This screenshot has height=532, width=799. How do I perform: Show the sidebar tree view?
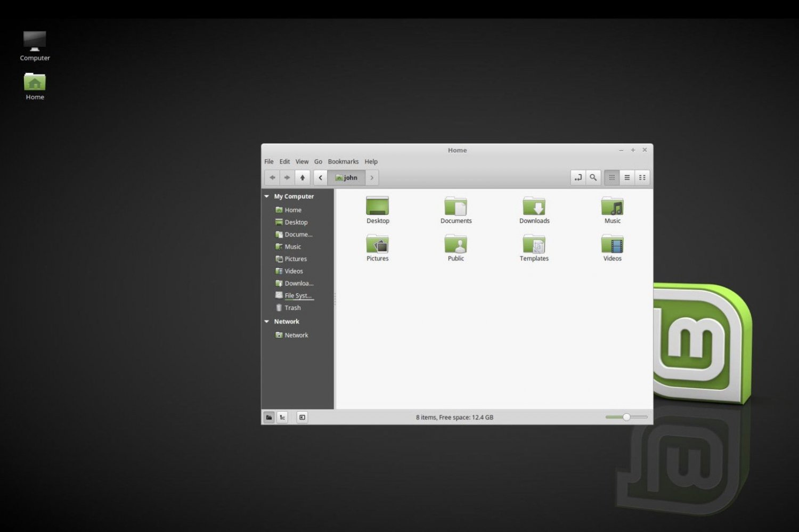point(282,417)
